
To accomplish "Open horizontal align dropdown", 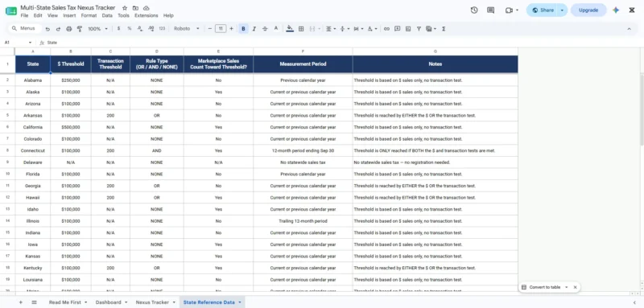I will pyautogui.click(x=330, y=29).
